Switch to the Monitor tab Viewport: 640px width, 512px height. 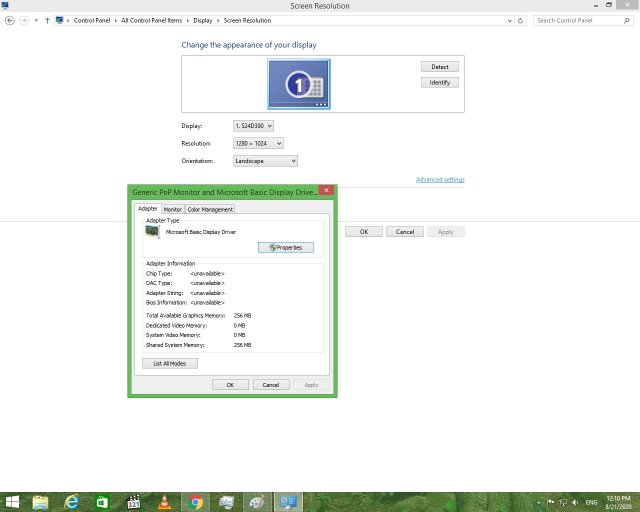pyautogui.click(x=173, y=209)
